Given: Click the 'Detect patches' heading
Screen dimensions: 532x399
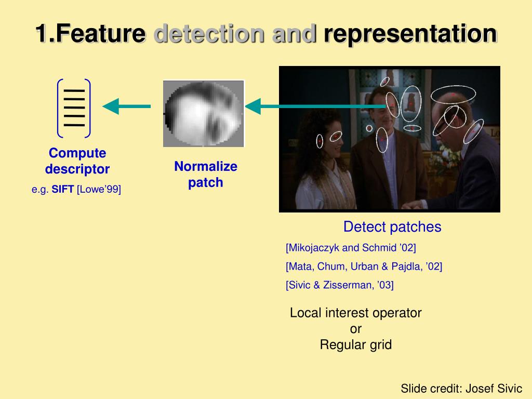Looking at the screenshot, I should click(392, 227).
